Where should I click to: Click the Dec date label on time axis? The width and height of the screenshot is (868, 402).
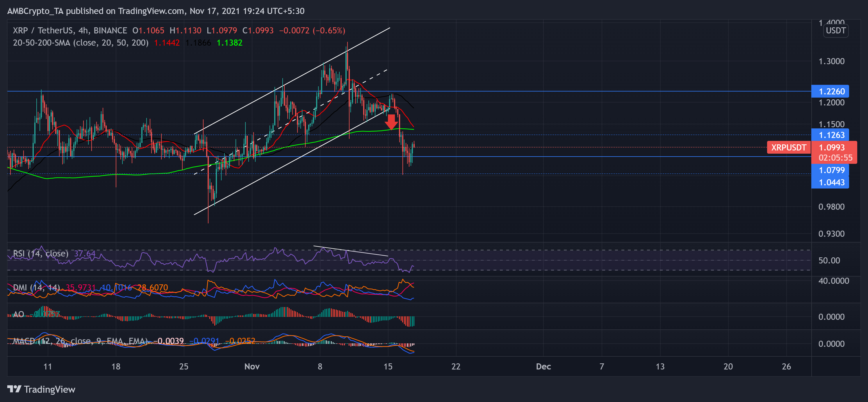click(543, 366)
